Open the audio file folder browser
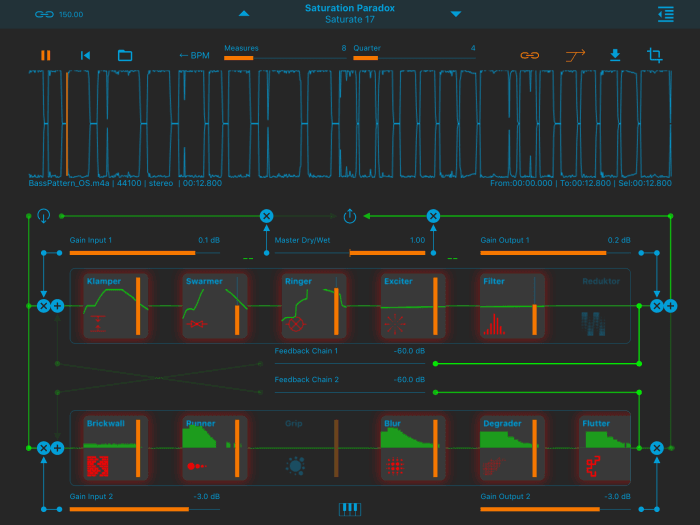 click(125, 55)
